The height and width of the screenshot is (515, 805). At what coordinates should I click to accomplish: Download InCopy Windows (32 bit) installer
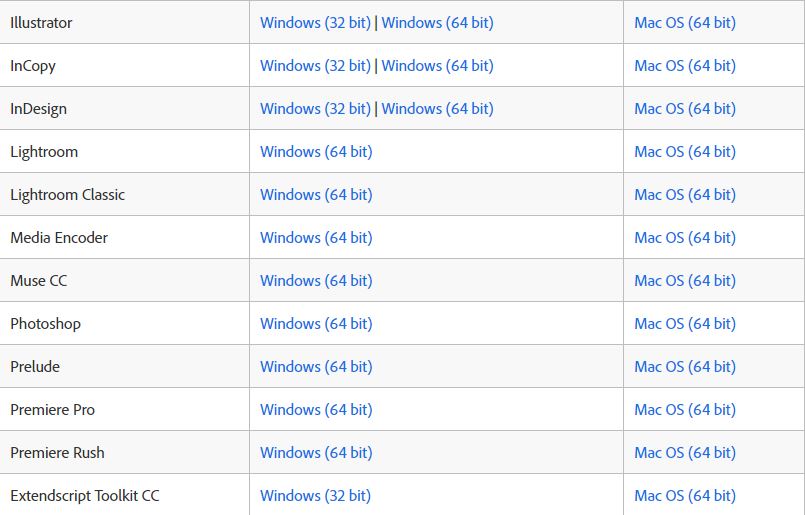tap(315, 66)
